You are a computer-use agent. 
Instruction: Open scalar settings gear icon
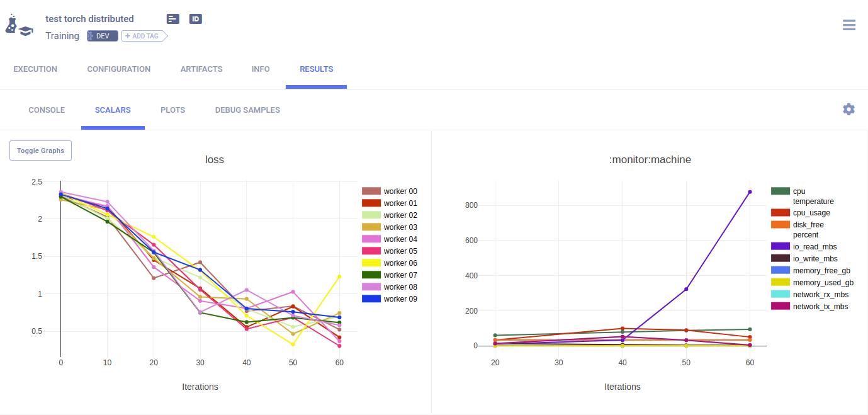(848, 110)
